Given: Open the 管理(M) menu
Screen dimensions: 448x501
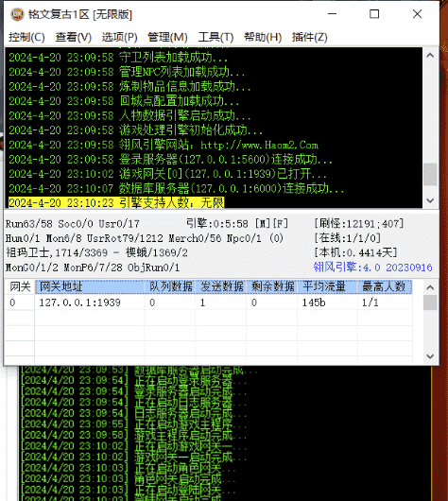Looking at the screenshot, I should (x=167, y=37).
